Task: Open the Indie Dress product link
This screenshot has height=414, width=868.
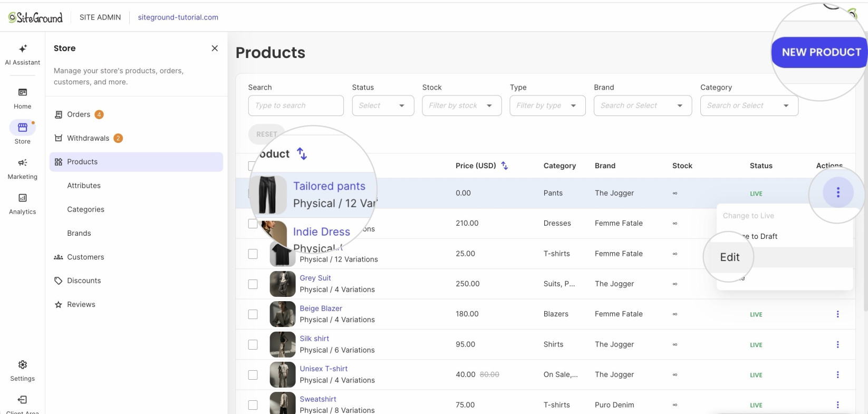Action: (322, 232)
